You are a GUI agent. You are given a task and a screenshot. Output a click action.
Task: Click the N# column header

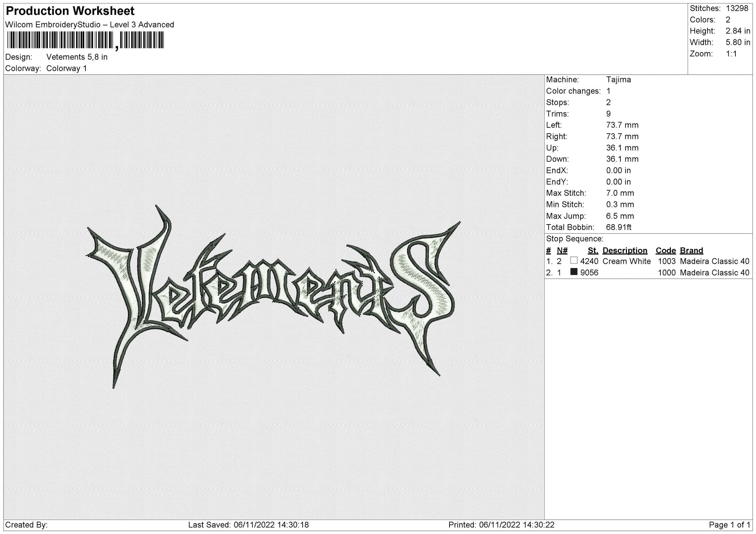pos(562,250)
